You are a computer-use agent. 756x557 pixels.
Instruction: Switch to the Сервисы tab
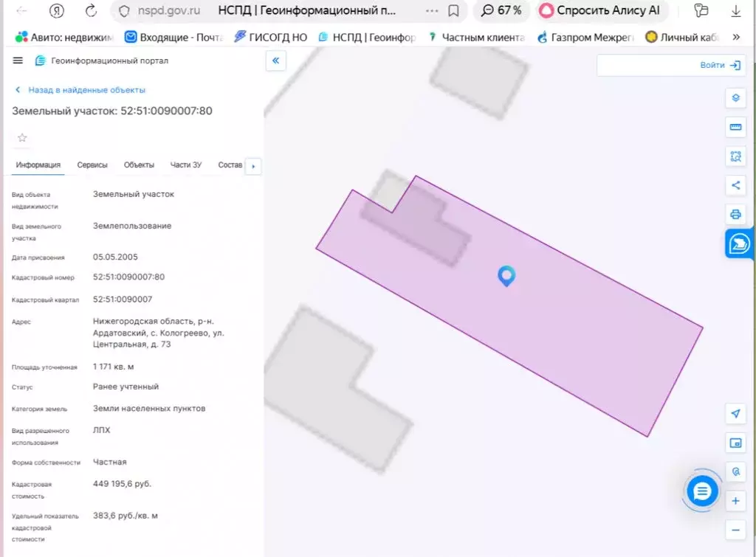92,165
